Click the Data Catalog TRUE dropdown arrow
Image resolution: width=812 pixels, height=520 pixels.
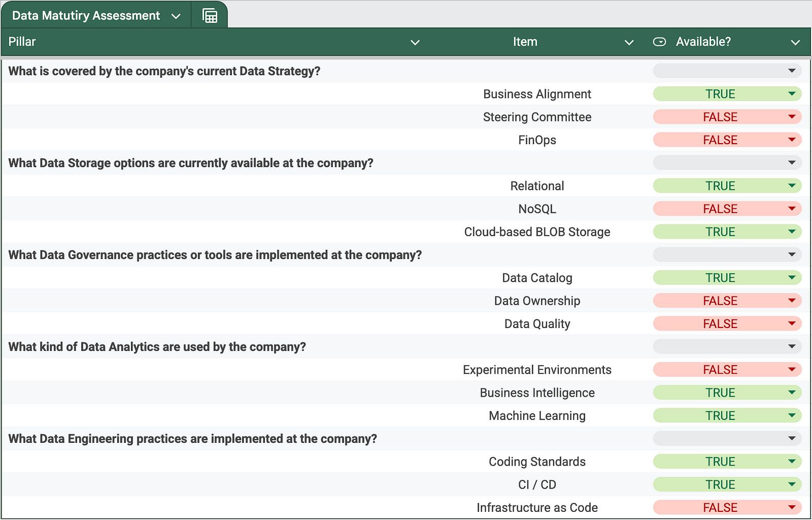(791, 278)
